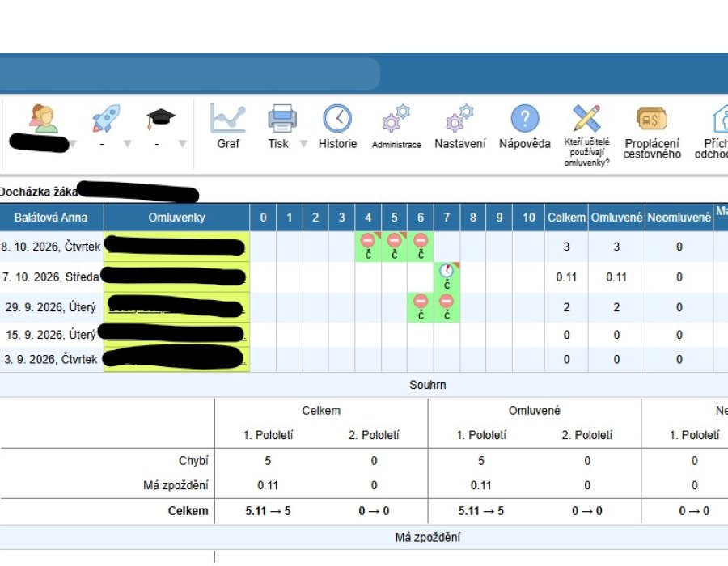Click absence icon hour 6 on 29. 9. 2026
Screen dimensions: 728x566
[x=421, y=301]
